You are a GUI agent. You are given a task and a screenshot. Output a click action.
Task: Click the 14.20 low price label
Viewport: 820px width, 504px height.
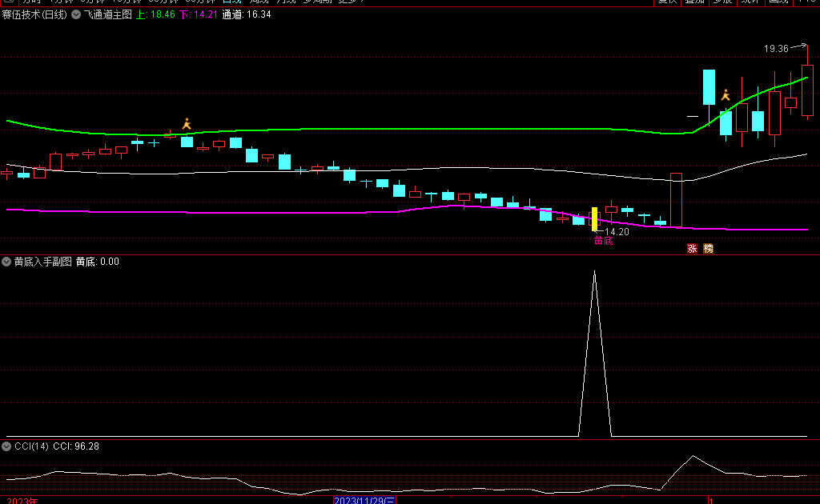pyautogui.click(x=617, y=232)
